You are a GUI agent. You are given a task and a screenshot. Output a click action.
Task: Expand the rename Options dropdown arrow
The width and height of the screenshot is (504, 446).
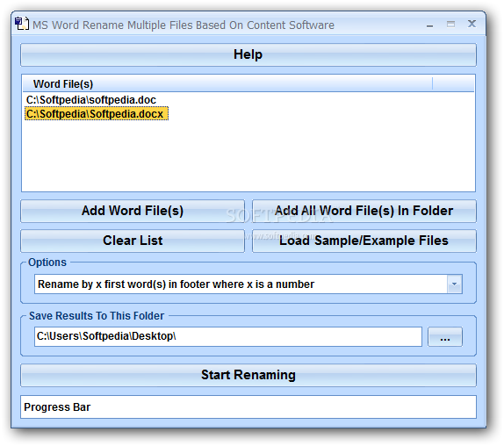coord(454,284)
